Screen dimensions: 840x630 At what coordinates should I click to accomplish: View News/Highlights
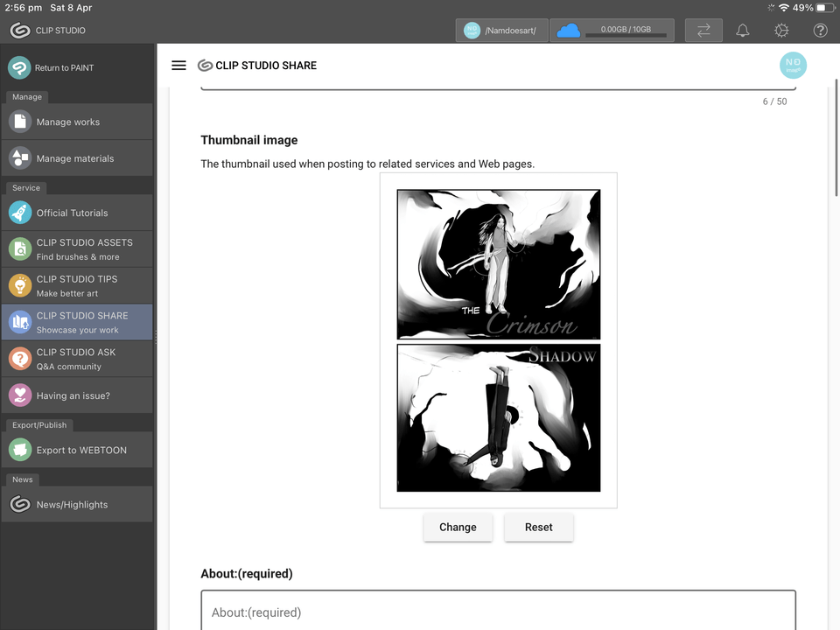coord(77,504)
